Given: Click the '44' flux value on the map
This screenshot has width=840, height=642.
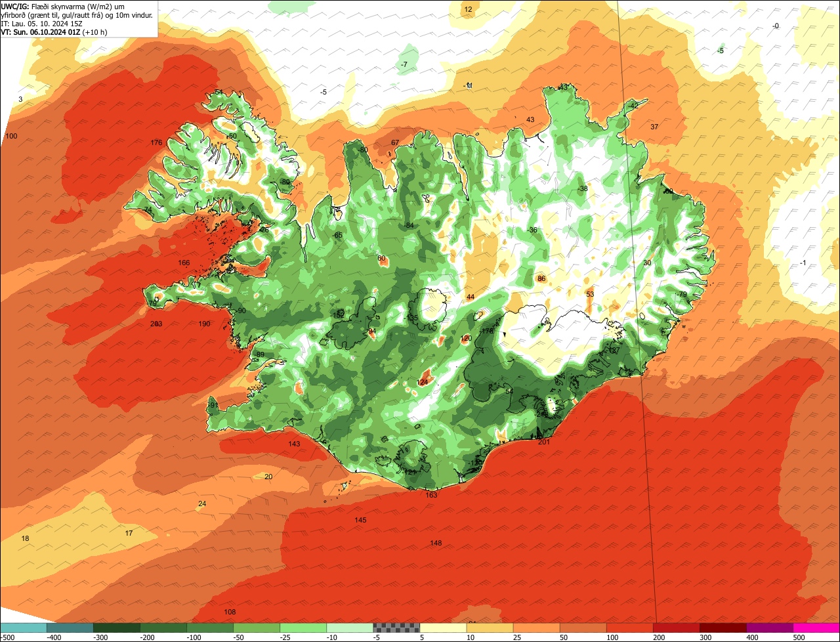Looking at the screenshot, I should [x=471, y=297].
